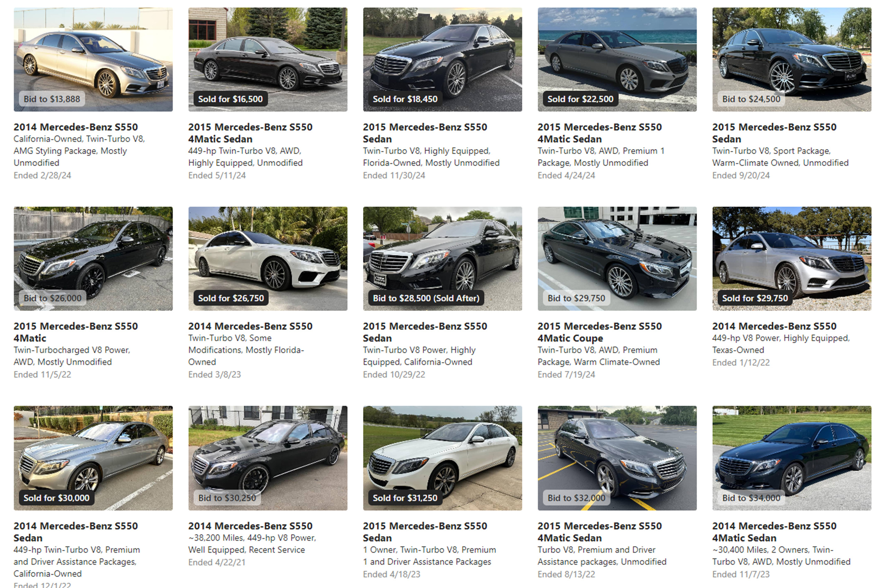
Task: Click the white sedan with Sold for $31,250
Action: tap(442, 458)
